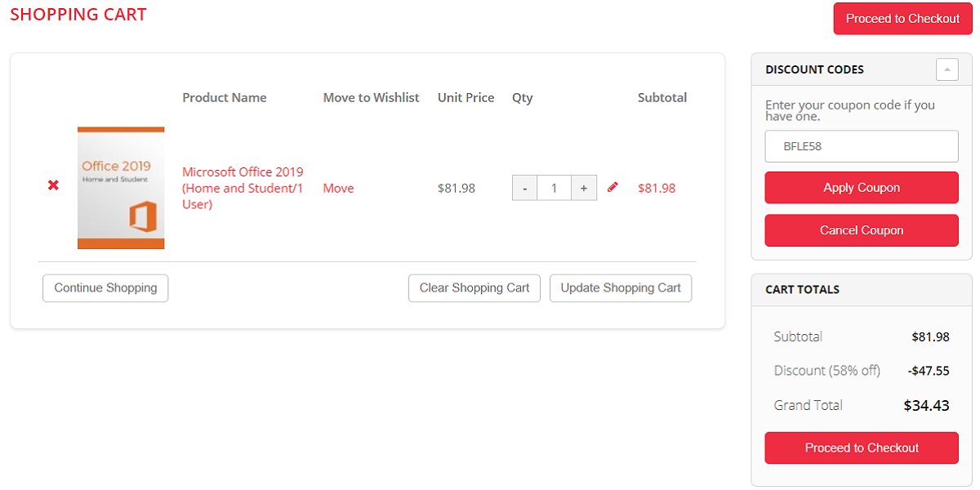Click the pencil edit icon beside quantity
980x490 pixels.
tap(613, 187)
